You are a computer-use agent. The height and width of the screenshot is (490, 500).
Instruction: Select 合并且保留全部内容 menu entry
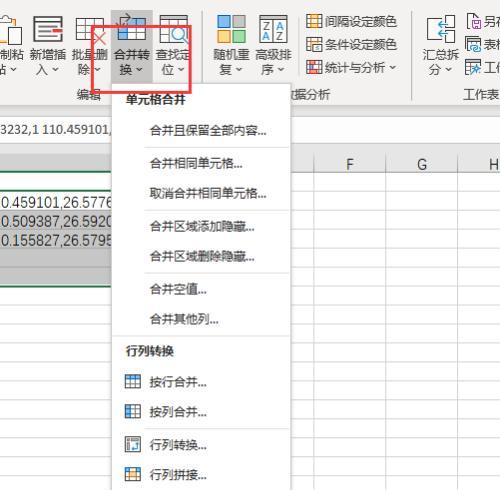(208, 130)
